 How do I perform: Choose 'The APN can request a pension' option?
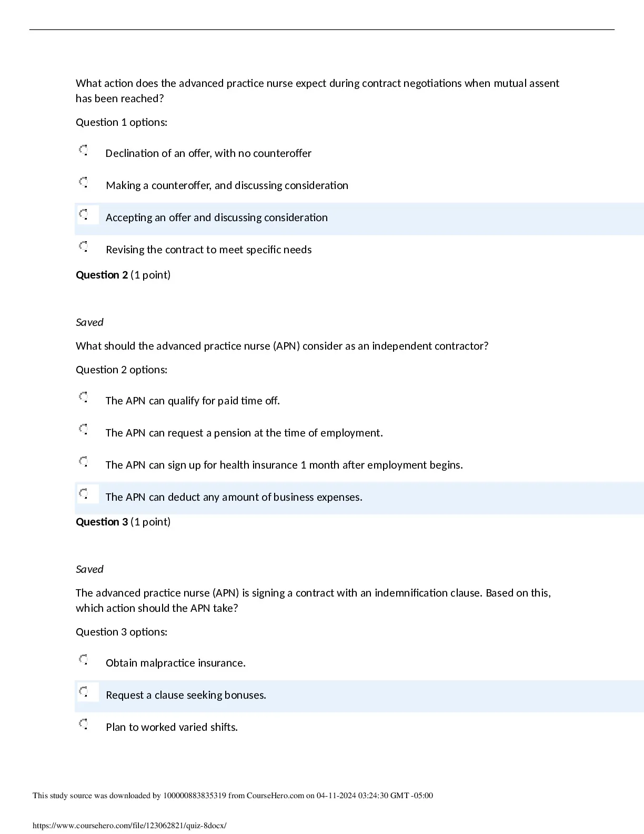(84, 430)
